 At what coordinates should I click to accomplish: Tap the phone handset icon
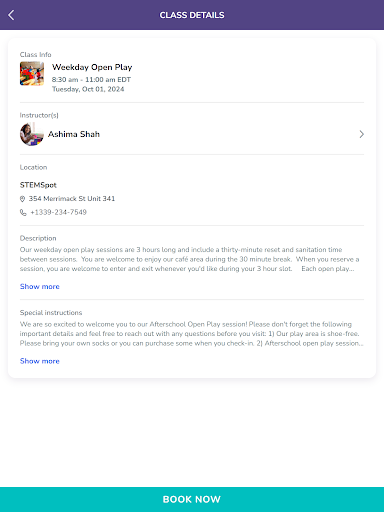point(23,212)
